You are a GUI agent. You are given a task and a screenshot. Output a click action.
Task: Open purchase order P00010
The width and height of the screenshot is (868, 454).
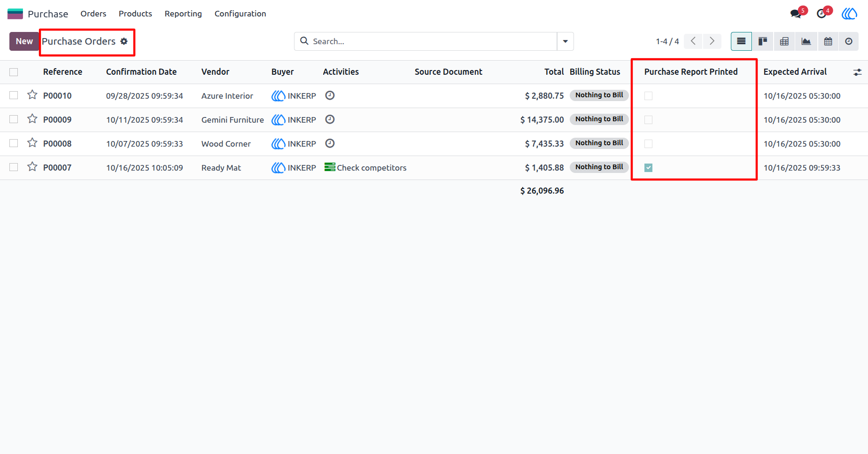(x=57, y=96)
